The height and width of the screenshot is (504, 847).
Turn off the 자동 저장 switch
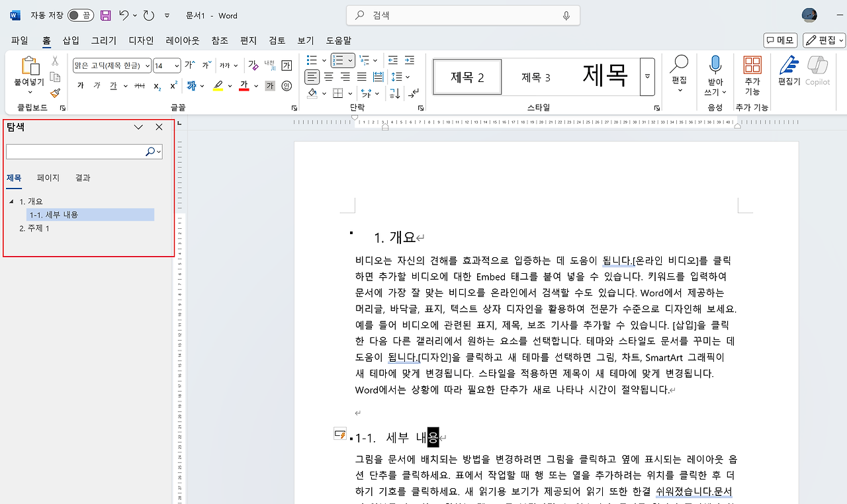click(x=79, y=15)
